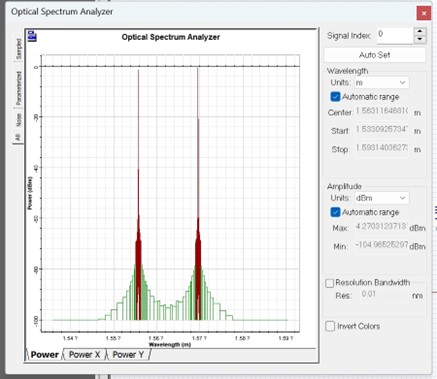The width and height of the screenshot is (437, 379).
Task: Click the Signal Index input field
Action: pos(395,35)
